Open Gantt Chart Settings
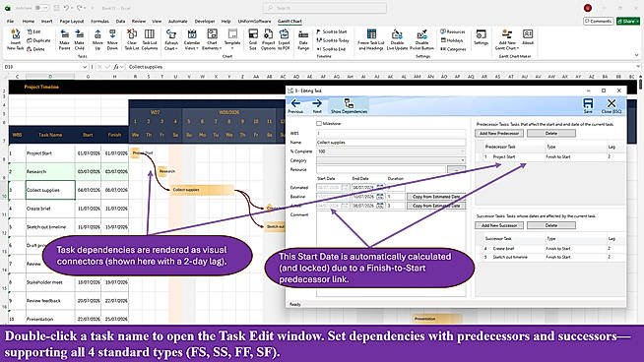Screen dimensions: 644x362 point(481,37)
